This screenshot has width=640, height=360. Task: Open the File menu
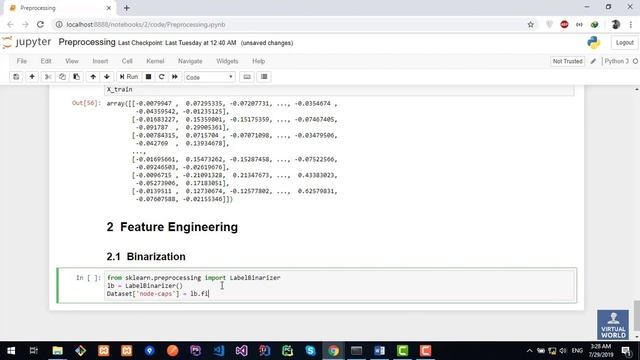(22, 61)
